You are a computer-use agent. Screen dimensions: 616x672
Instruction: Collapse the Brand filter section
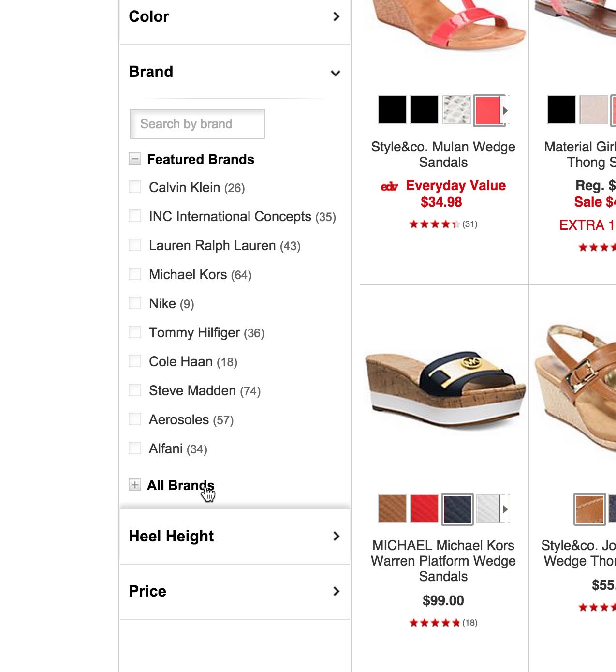pos(336,73)
